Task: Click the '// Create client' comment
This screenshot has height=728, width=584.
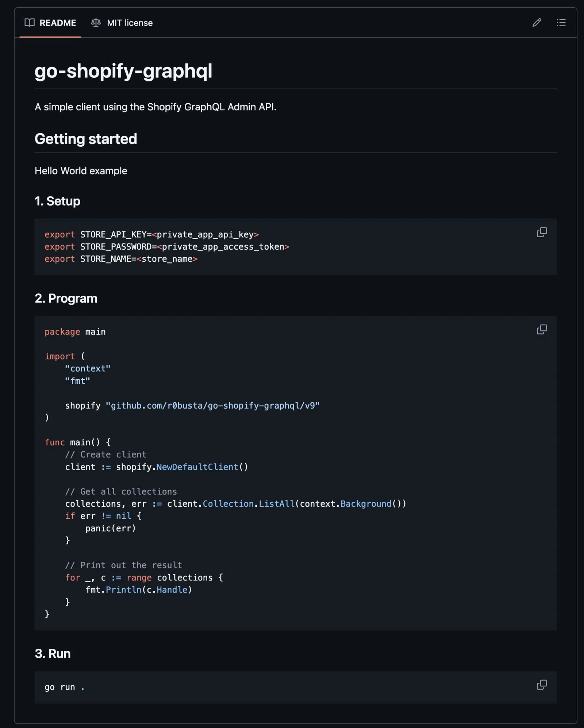Action: point(106,455)
